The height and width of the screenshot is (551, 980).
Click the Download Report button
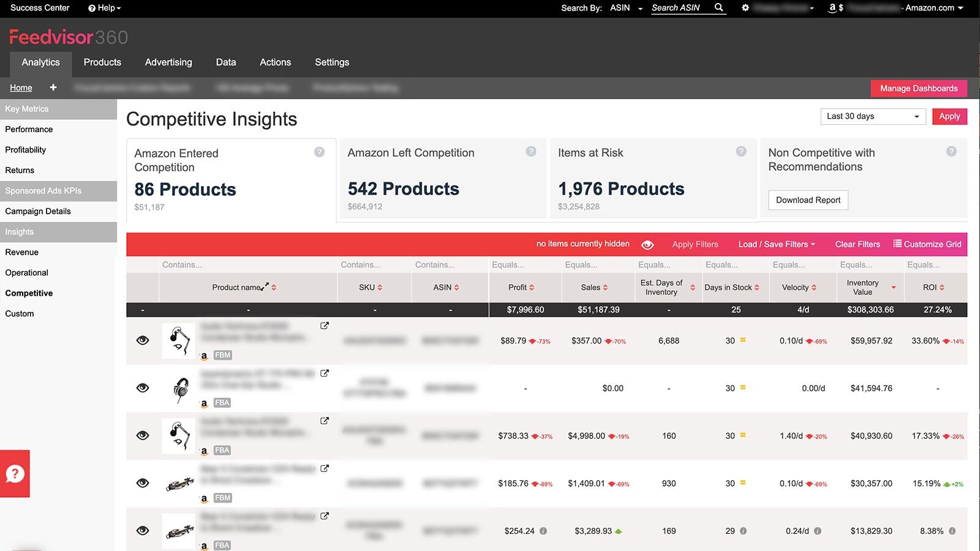(x=808, y=200)
